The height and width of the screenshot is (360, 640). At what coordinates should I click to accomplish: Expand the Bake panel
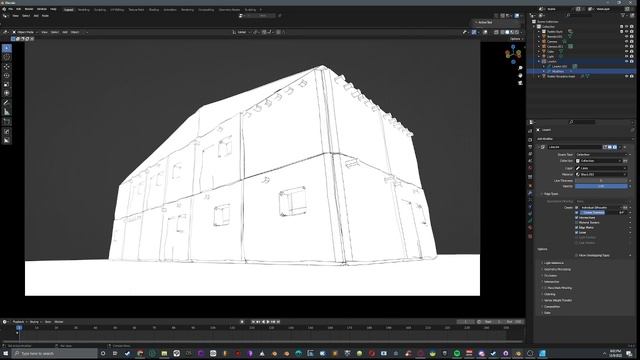pyautogui.click(x=547, y=313)
